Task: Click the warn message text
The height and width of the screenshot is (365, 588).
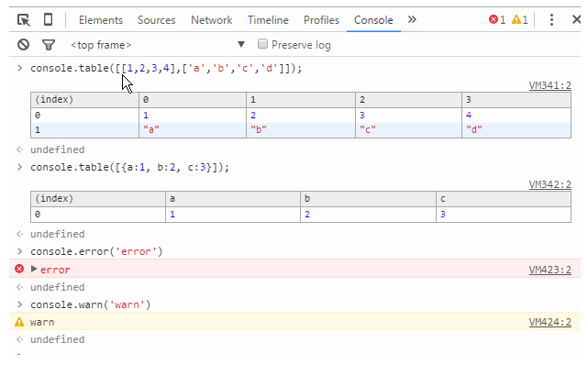Action: [x=42, y=322]
